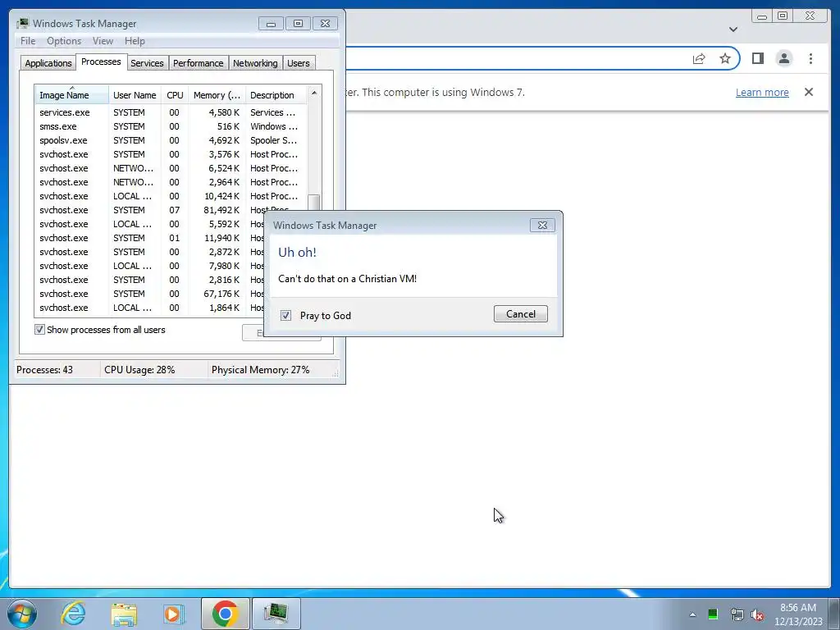This screenshot has width=840, height=630.
Task: Open the View menu in Task Manager
Action: click(103, 41)
